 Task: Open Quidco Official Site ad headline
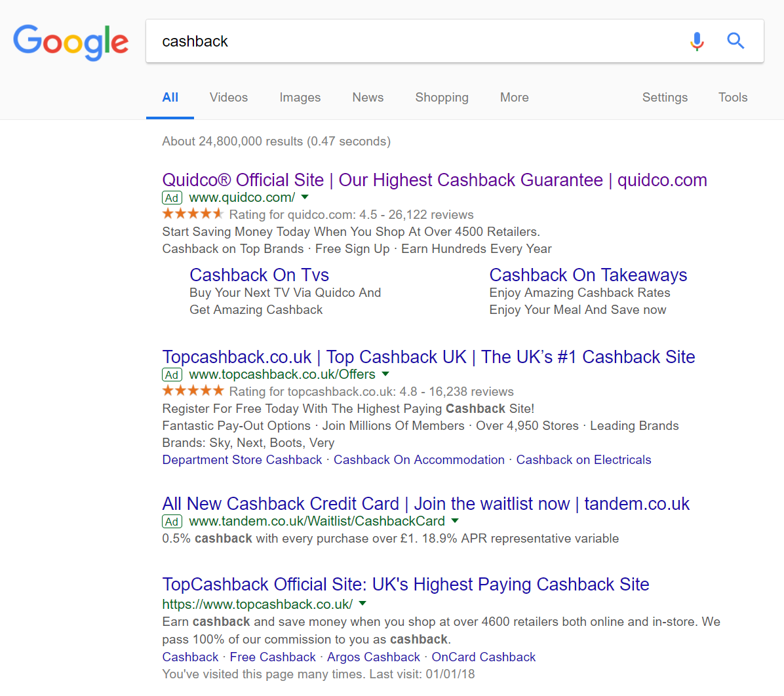[435, 180]
